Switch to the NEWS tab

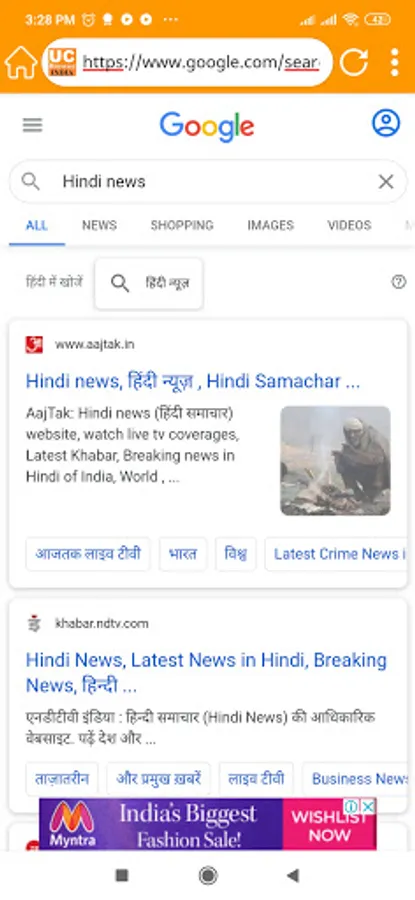pyautogui.click(x=99, y=226)
